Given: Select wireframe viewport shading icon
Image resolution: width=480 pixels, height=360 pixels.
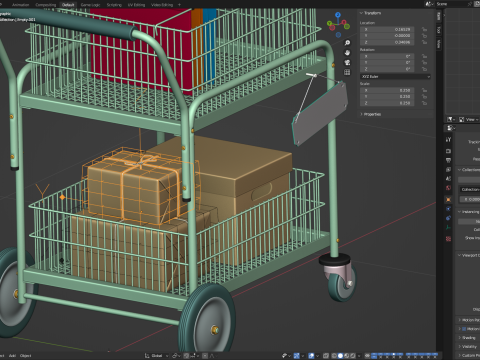Looking at the screenshot, I should (334, 356).
